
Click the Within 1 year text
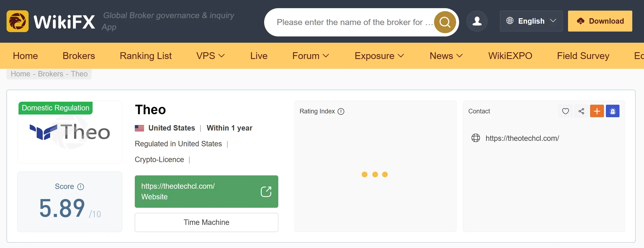point(230,128)
